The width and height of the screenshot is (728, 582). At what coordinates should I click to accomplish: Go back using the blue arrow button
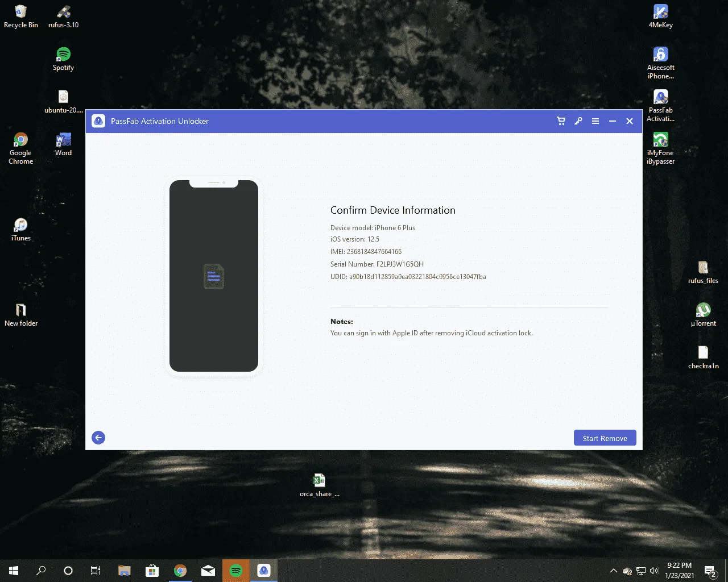[x=98, y=438]
